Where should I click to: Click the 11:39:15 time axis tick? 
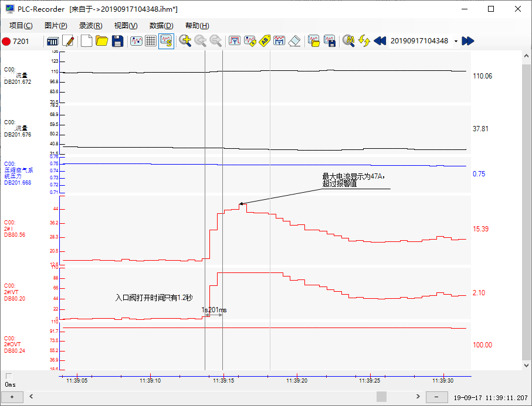pos(223,381)
